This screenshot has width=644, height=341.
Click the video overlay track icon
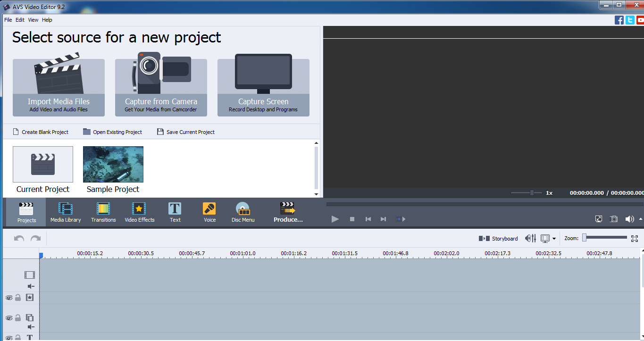[30, 318]
